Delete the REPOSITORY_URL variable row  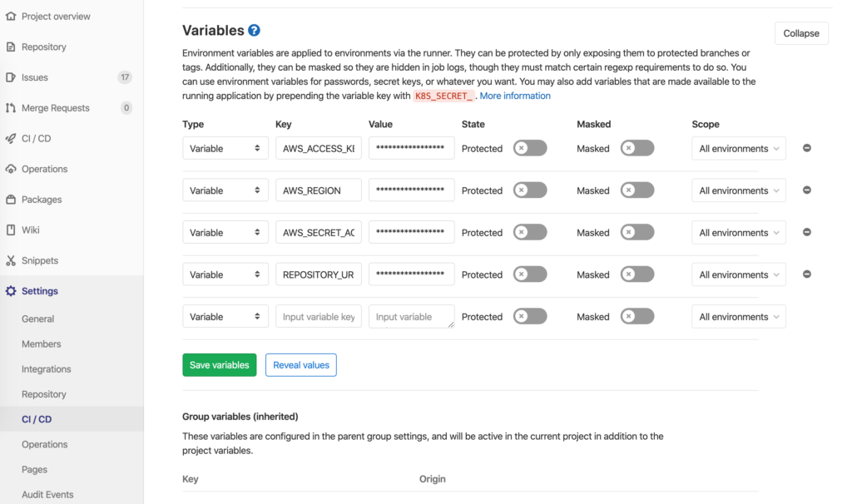click(806, 274)
